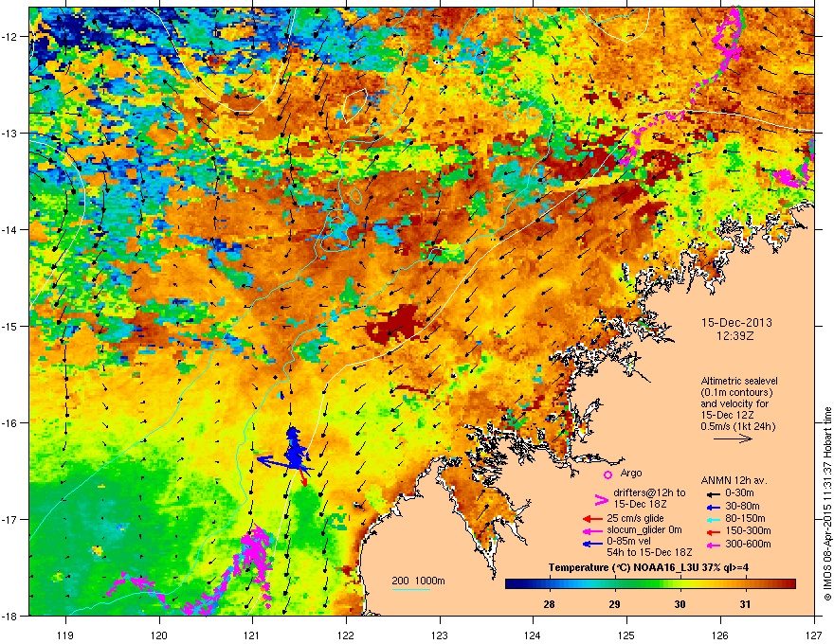Click longitude axis label 124
Screen dimensions: 834x644
click(x=533, y=635)
